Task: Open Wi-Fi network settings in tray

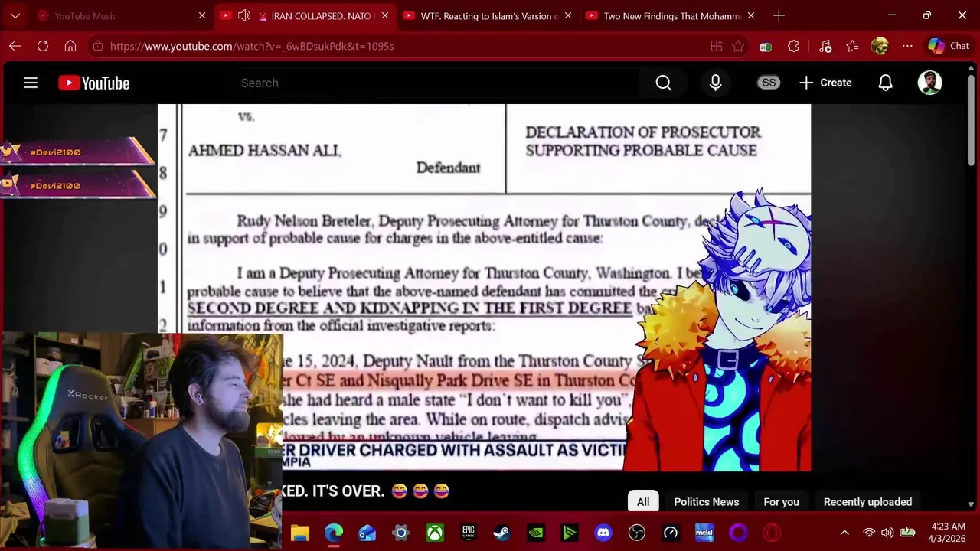Action: click(x=869, y=533)
